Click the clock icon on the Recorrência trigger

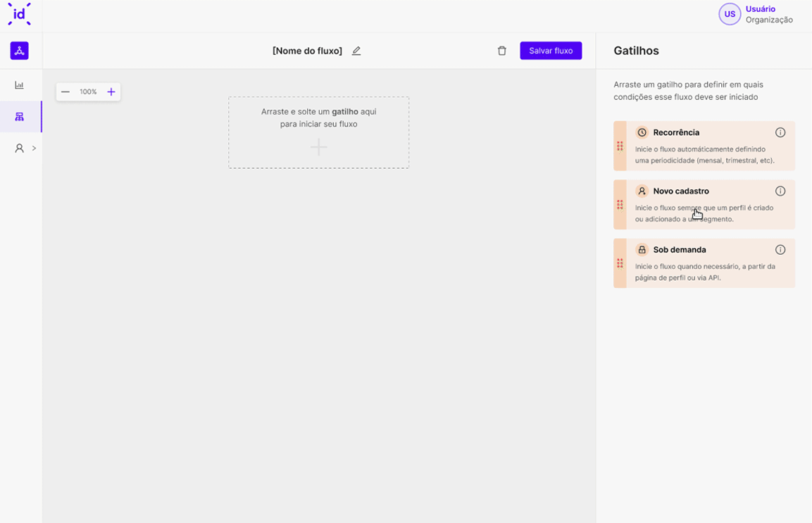pos(642,132)
